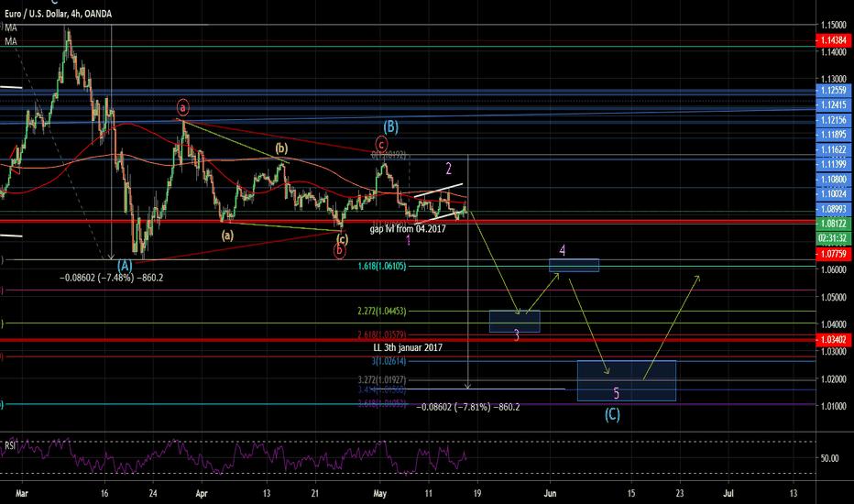This screenshot has height=504, width=854.
Task: Click the 1.12156 price level label
Action: [x=833, y=120]
